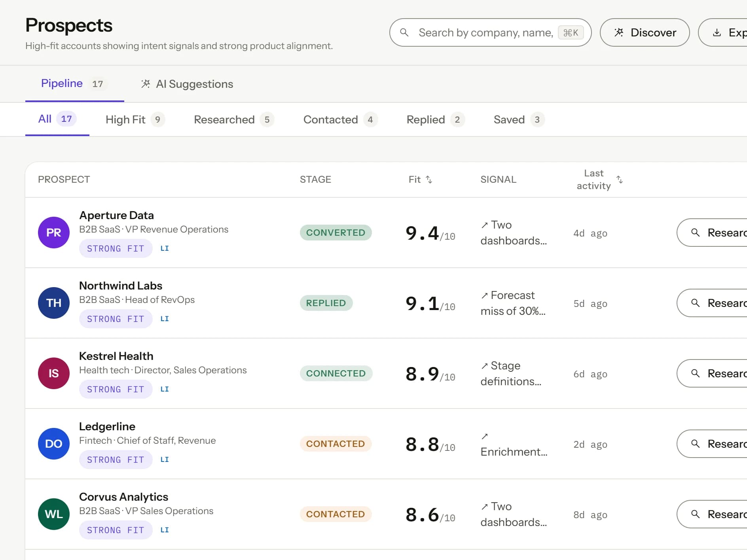Viewport: 747px width, 560px height.
Task: Click Kestrel Health's STRONG FIT tag
Action: 116,389
